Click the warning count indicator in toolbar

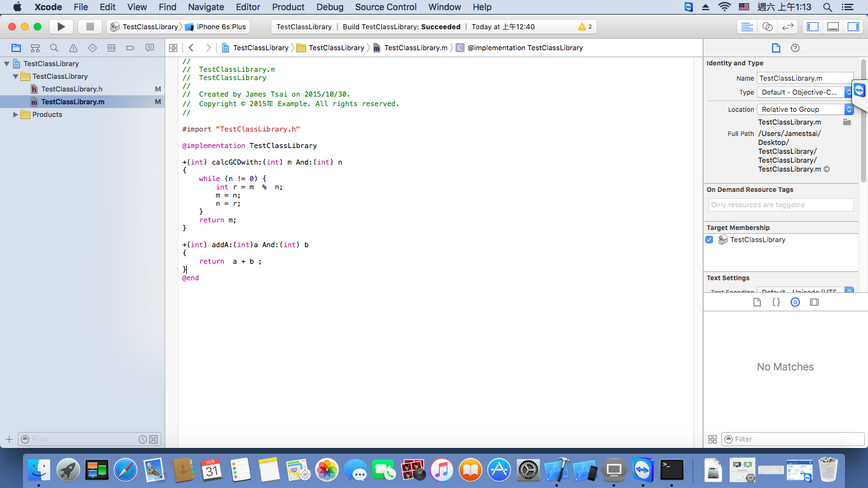(x=585, y=27)
